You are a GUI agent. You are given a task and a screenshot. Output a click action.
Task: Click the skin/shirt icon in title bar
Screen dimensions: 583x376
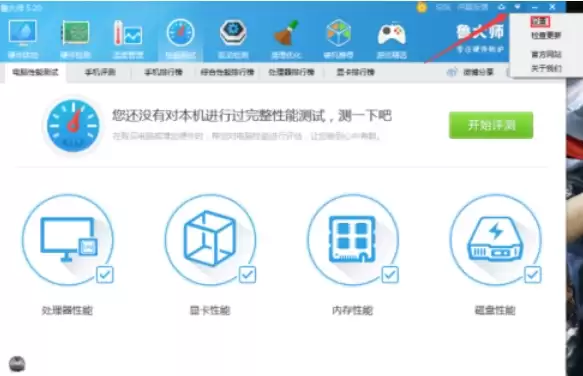pyautogui.click(x=501, y=7)
